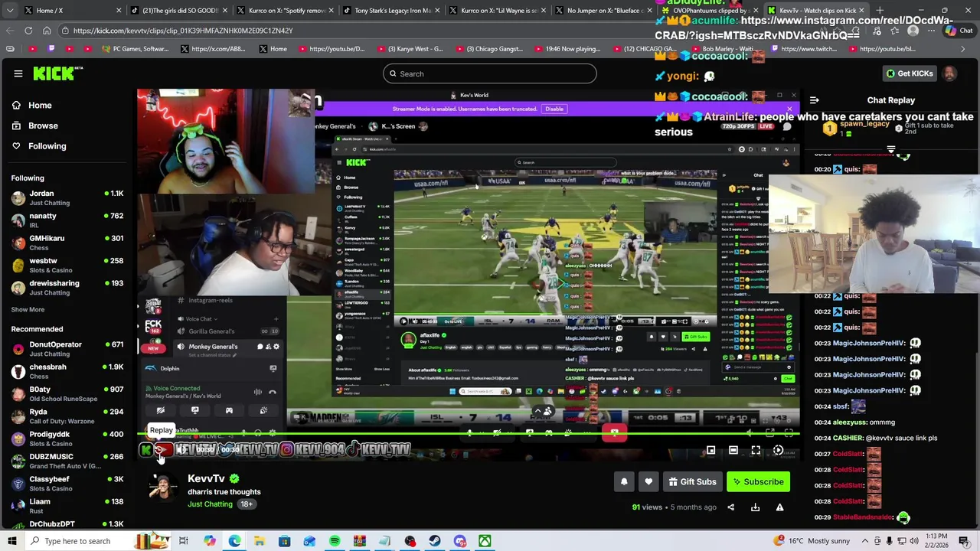Collapse the Chat Replay panel arrow
Screen dimensions: 980x551
814,100
